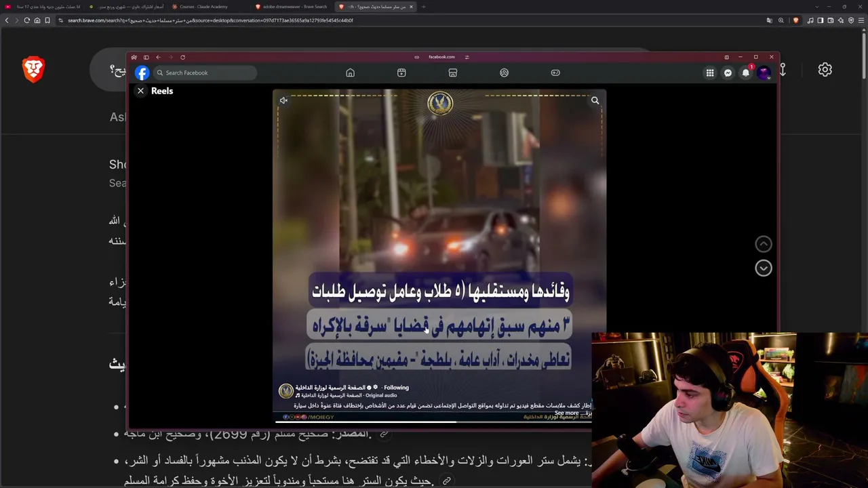Go to Facebook Home feed icon
This screenshot has width=868, height=488.
tap(350, 73)
